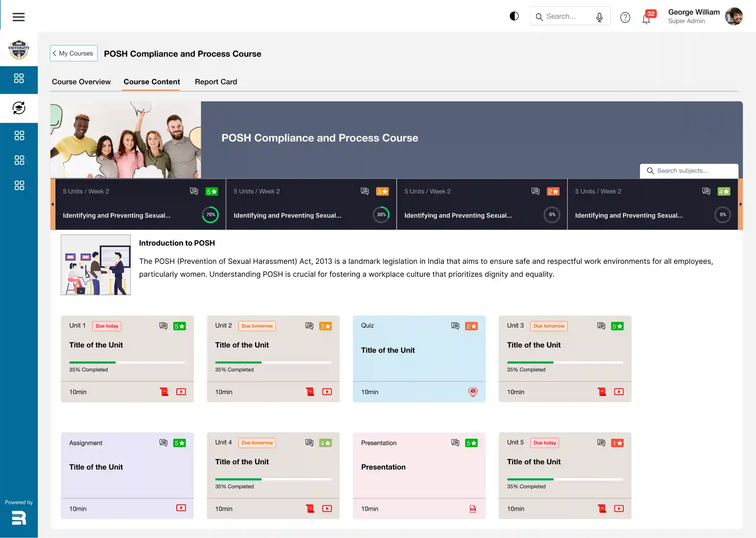
Task: Open the Presentation card title
Action: 383,467
